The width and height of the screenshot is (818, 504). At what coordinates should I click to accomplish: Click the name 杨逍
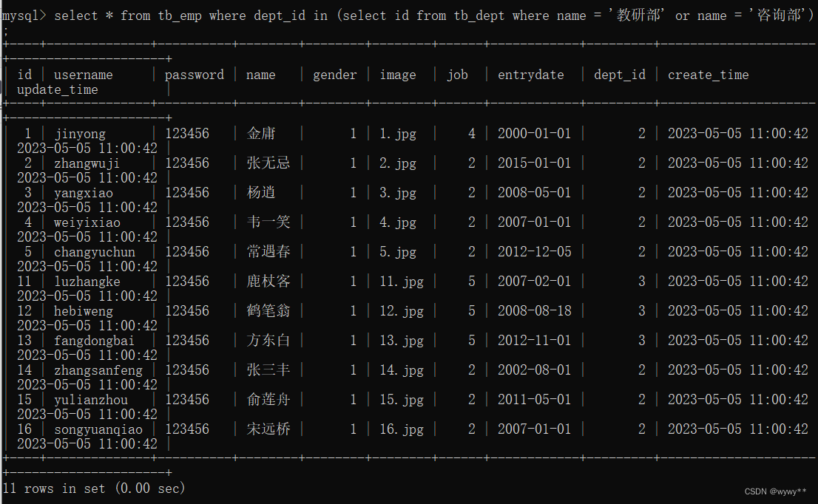[x=261, y=193]
